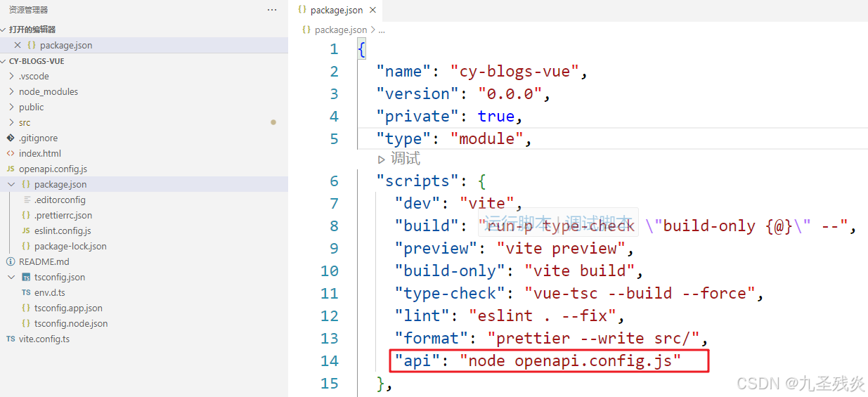Close the package.json editor tab
Image resolution: width=868 pixels, height=397 pixels.
coord(373,10)
